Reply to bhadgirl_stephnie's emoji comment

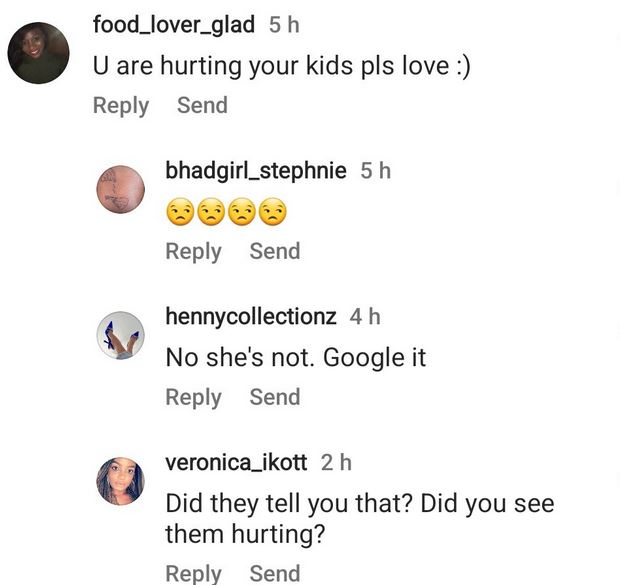pyautogui.click(x=193, y=251)
